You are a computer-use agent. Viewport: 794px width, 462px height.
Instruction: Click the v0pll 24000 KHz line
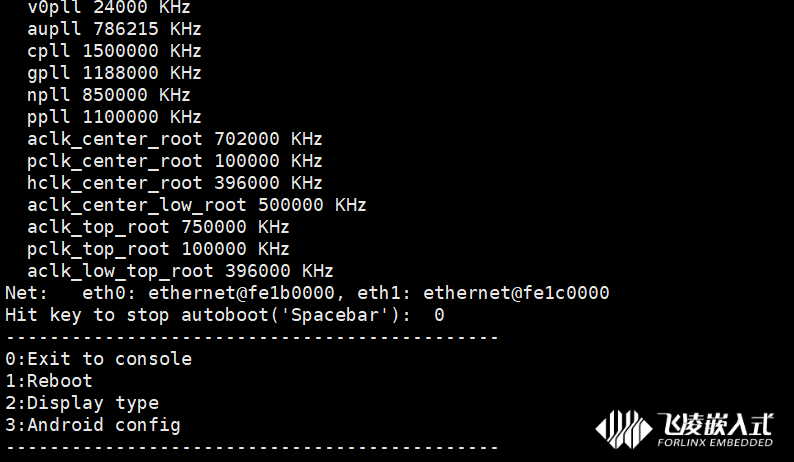tap(109, 7)
